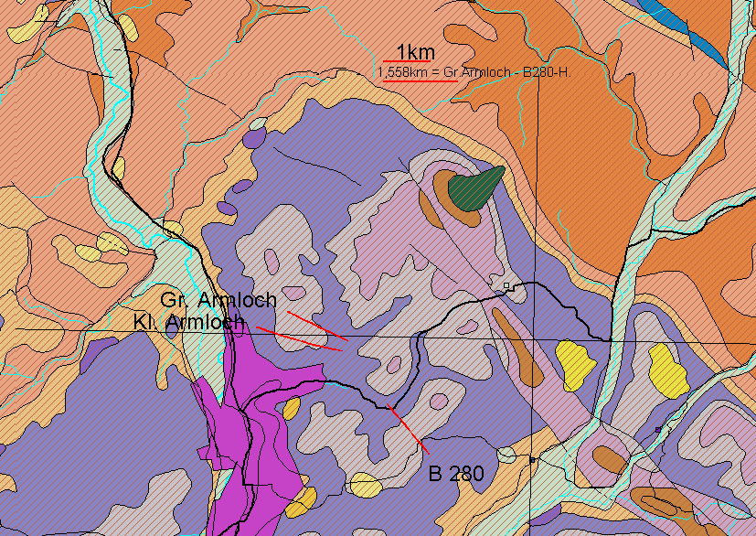Select the "B 280" road label
The image size is (756, 536).
(x=456, y=474)
